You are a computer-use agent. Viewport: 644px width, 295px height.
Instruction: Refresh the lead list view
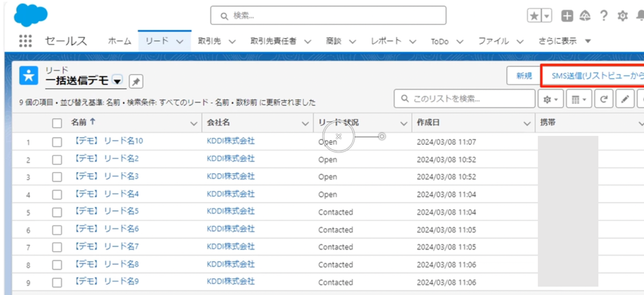(x=603, y=99)
